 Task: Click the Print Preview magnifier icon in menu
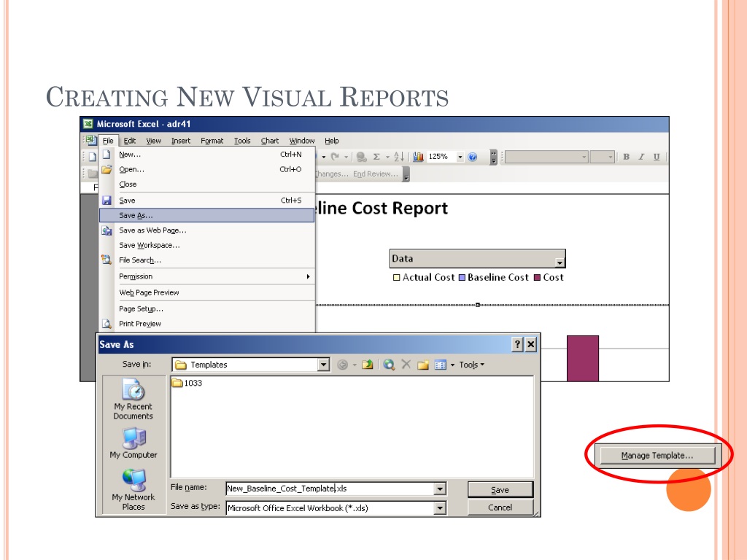[x=107, y=324]
